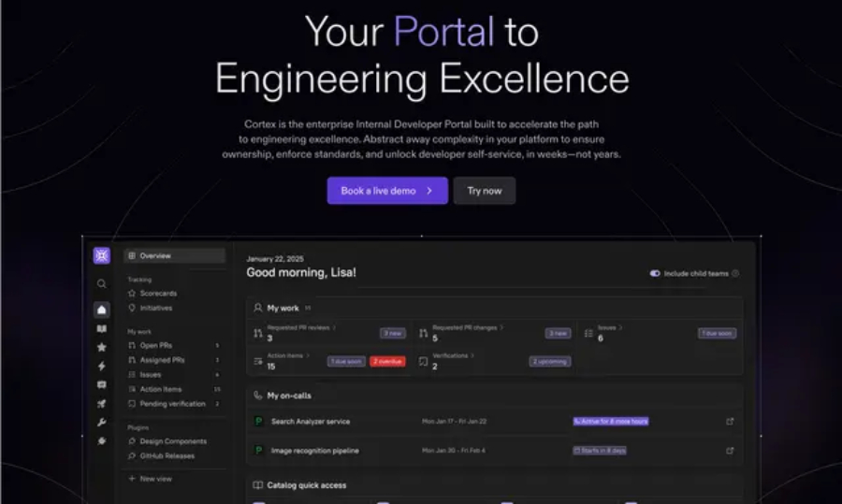Click the person icon beside My work heading
The width and height of the screenshot is (842, 504).
(x=258, y=308)
